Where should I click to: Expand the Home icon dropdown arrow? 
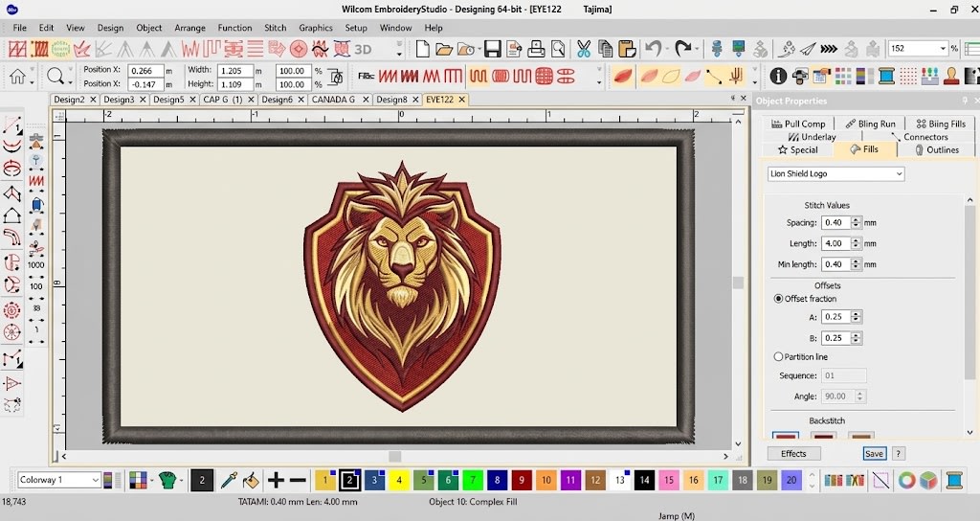click(x=32, y=82)
